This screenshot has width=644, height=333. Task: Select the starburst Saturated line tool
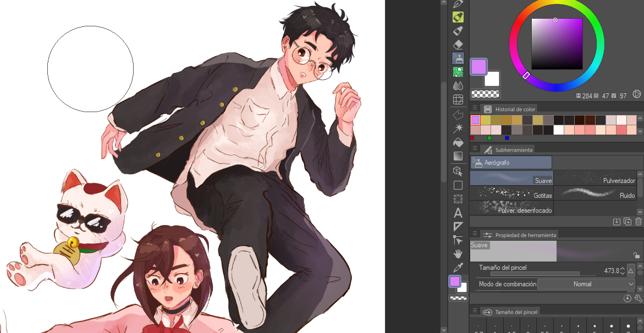click(x=458, y=199)
